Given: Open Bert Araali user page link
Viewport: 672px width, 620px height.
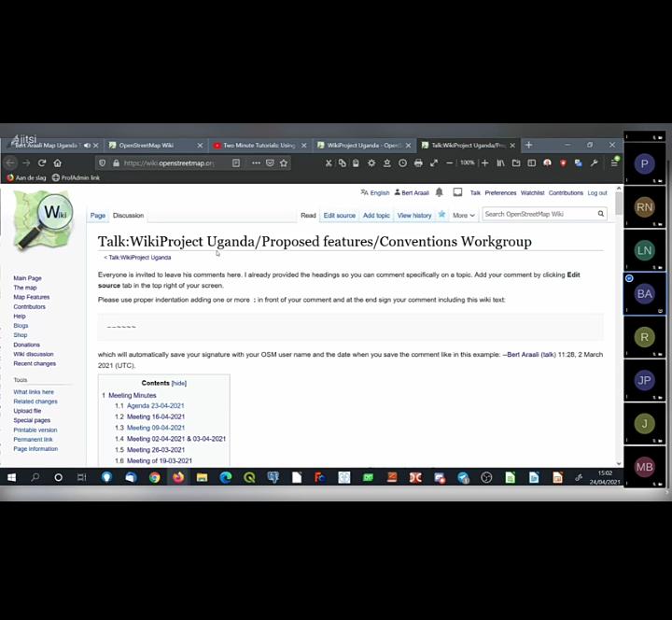Looking at the screenshot, I should 414,193.
